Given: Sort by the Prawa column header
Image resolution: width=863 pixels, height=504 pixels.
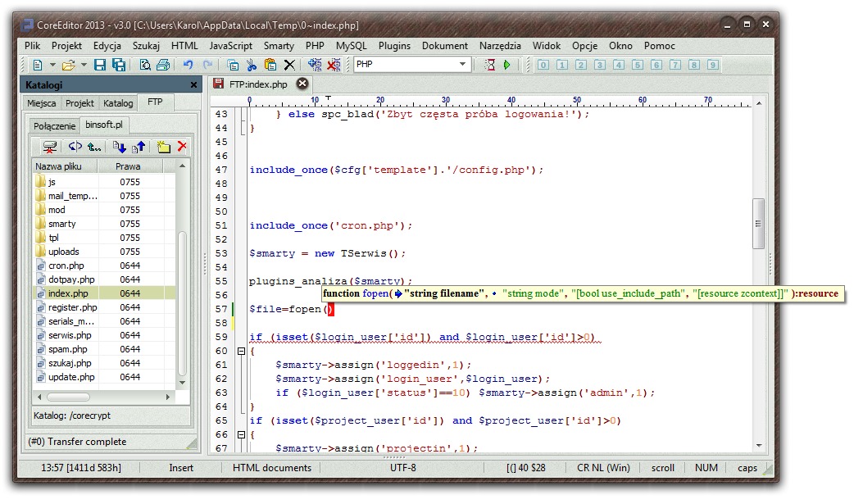Looking at the screenshot, I should 129,166.
